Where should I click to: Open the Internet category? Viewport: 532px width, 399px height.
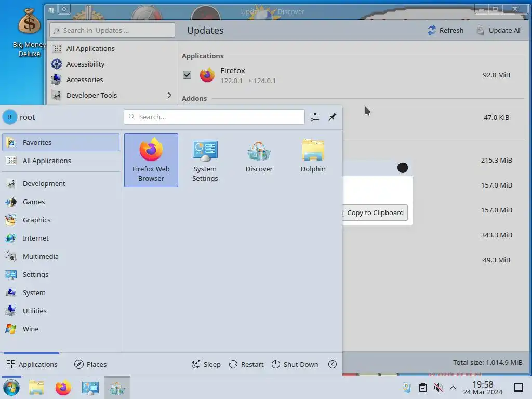(61, 238)
